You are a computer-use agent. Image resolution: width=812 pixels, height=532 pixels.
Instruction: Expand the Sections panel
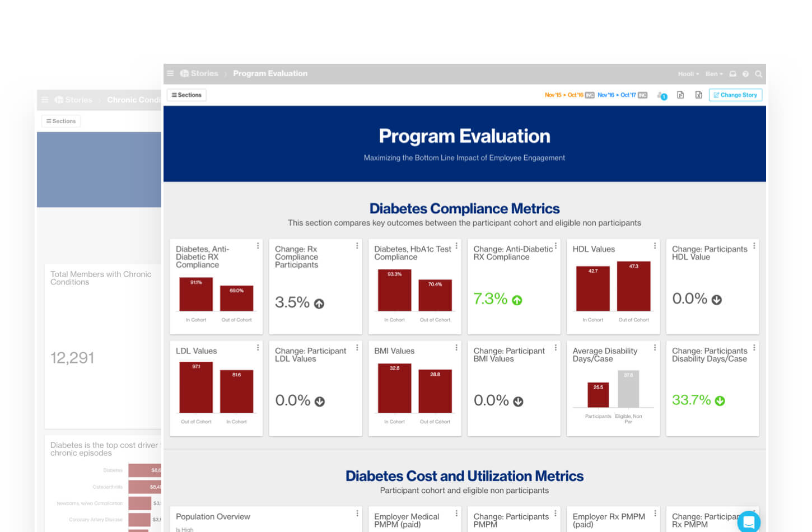coord(186,95)
